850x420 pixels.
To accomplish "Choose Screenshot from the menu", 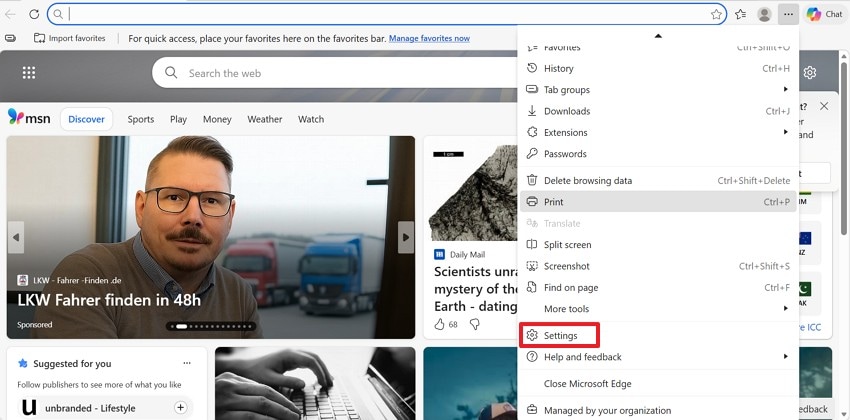I will tap(658, 266).
